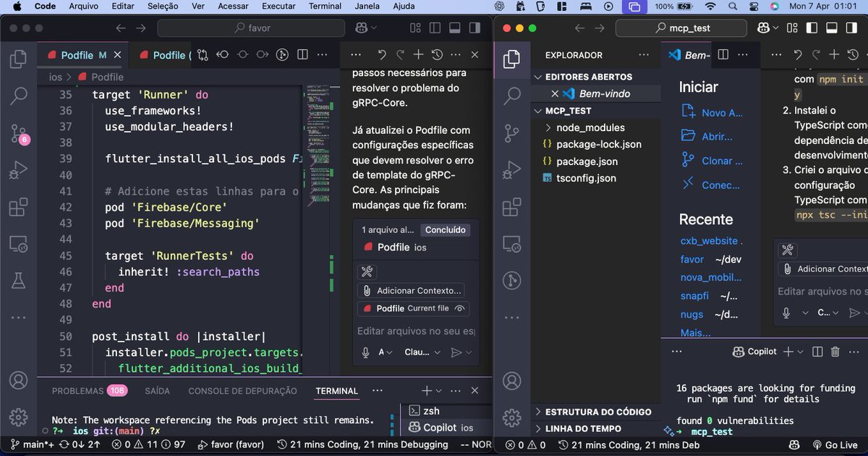Click Go Live in mcp_test status bar

835,445
